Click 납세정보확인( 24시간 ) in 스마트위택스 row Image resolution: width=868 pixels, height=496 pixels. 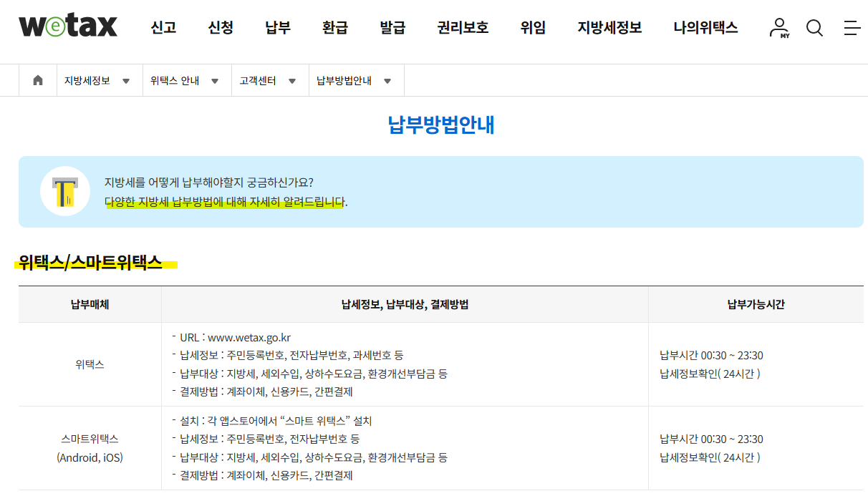710,457
